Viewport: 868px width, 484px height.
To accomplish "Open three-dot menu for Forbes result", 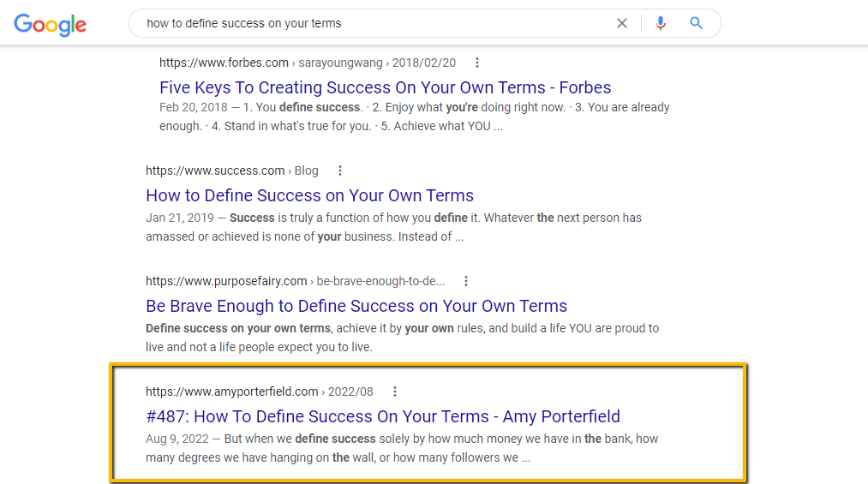I will [x=477, y=63].
